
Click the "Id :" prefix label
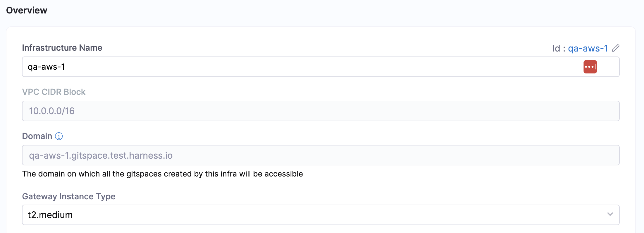[x=559, y=48]
